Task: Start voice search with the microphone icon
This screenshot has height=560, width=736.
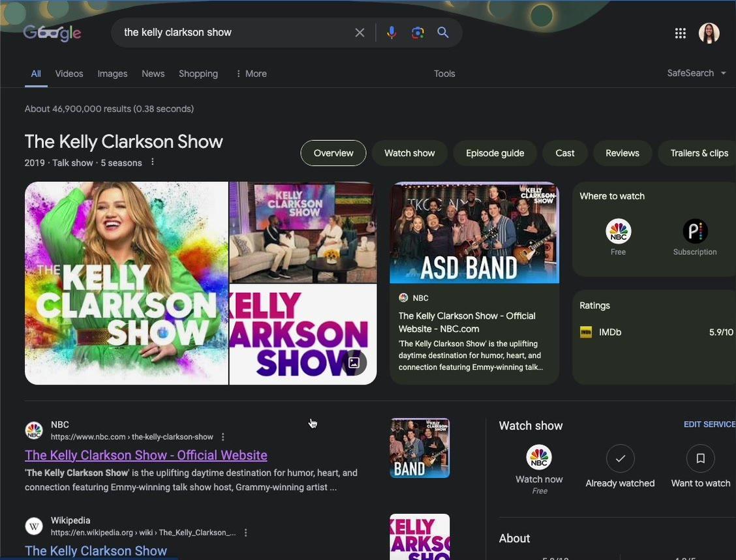Action: (x=391, y=33)
